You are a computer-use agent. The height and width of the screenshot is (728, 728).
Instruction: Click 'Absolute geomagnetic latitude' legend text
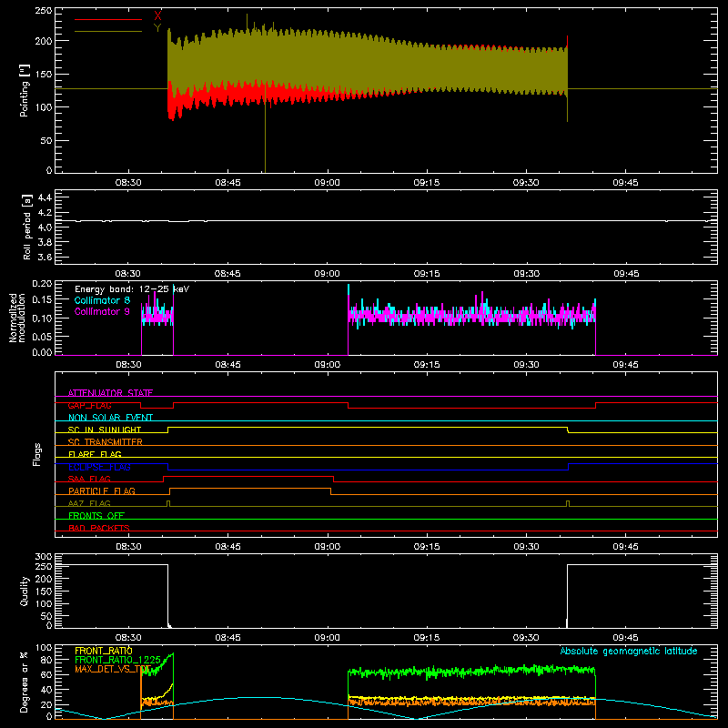click(629, 651)
